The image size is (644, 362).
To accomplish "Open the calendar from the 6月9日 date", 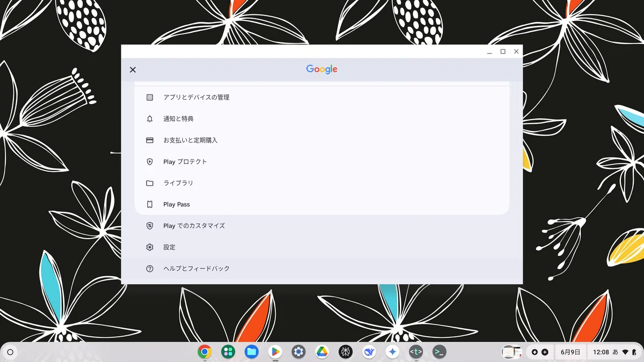I will point(570,352).
